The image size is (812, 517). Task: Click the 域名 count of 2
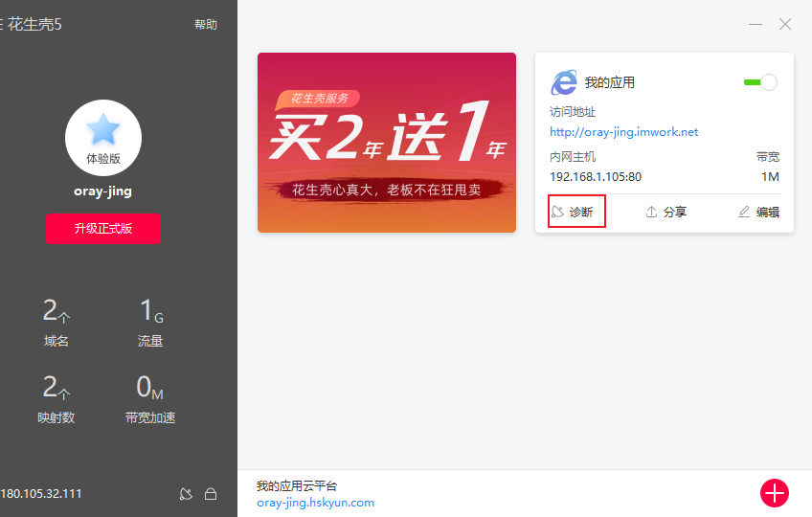coord(56,310)
